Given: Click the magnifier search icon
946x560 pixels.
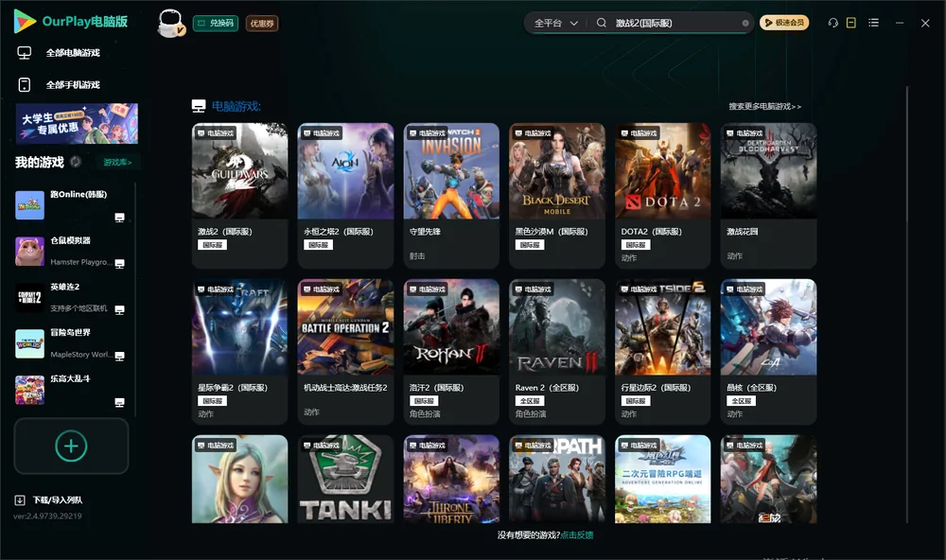Looking at the screenshot, I should tap(601, 23).
